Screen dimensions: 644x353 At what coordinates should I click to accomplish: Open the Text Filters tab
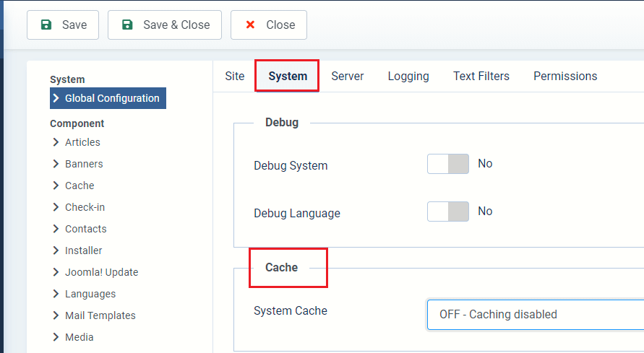(481, 76)
